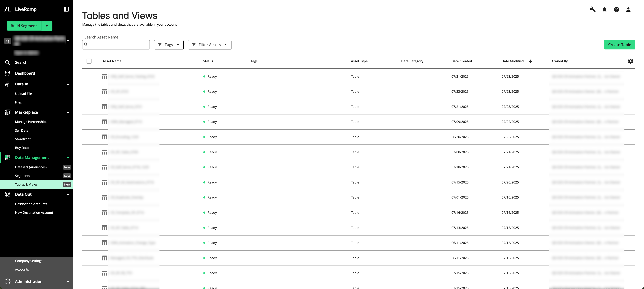The height and width of the screenshot is (289, 644).
Task: Open Datasets (Audiences)
Action: (x=31, y=167)
